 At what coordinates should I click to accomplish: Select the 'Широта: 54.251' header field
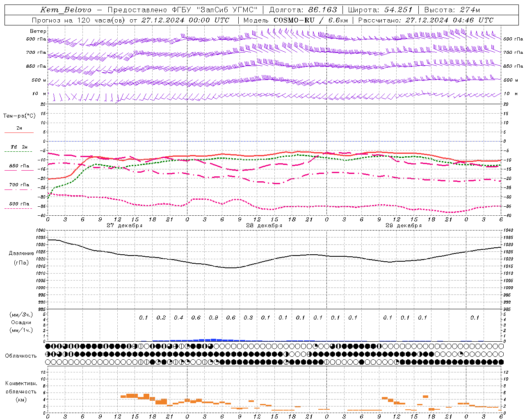pyautogui.click(x=380, y=10)
